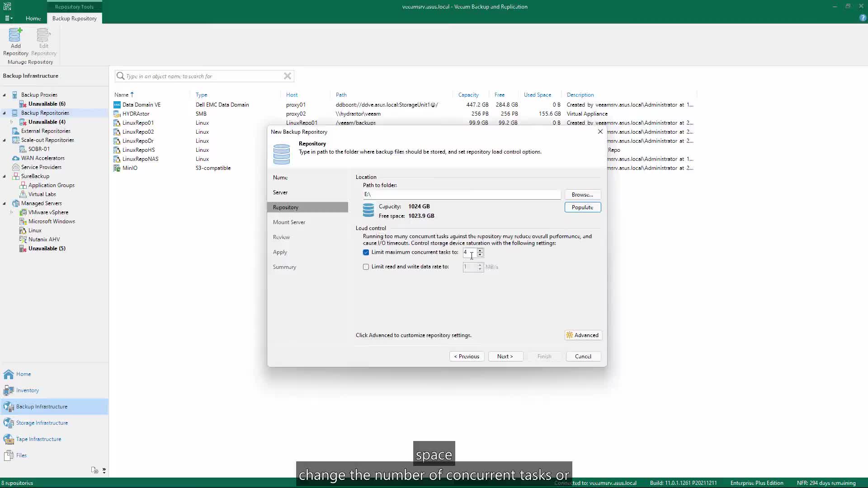Open navigation pane overflow chevron

pyautogui.click(x=104, y=470)
